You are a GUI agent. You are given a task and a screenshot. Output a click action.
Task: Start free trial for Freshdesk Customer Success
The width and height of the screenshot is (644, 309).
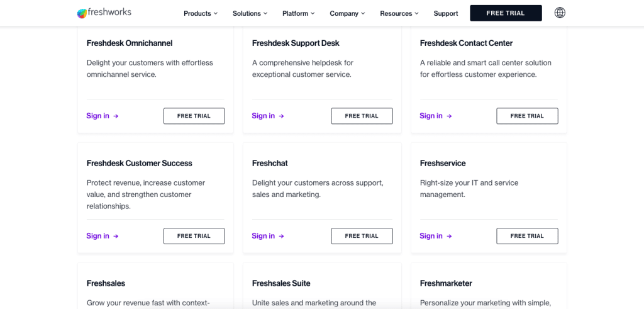(x=194, y=236)
